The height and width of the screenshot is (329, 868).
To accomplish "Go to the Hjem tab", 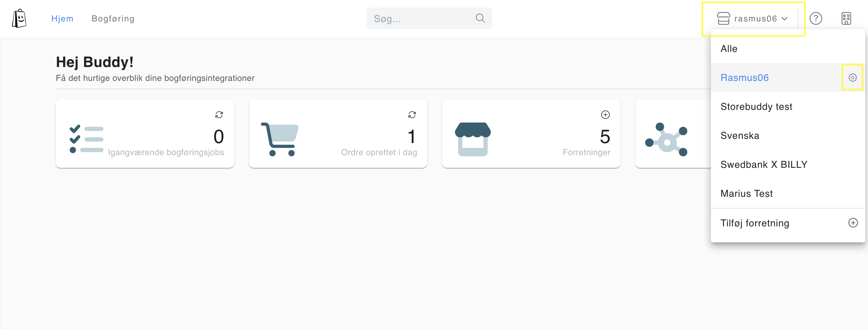I will point(62,18).
